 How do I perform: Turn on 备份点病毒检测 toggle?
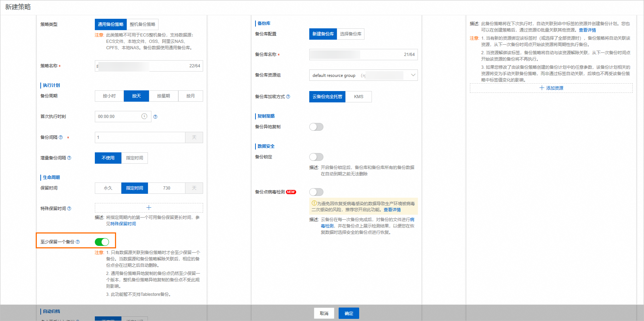point(316,192)
